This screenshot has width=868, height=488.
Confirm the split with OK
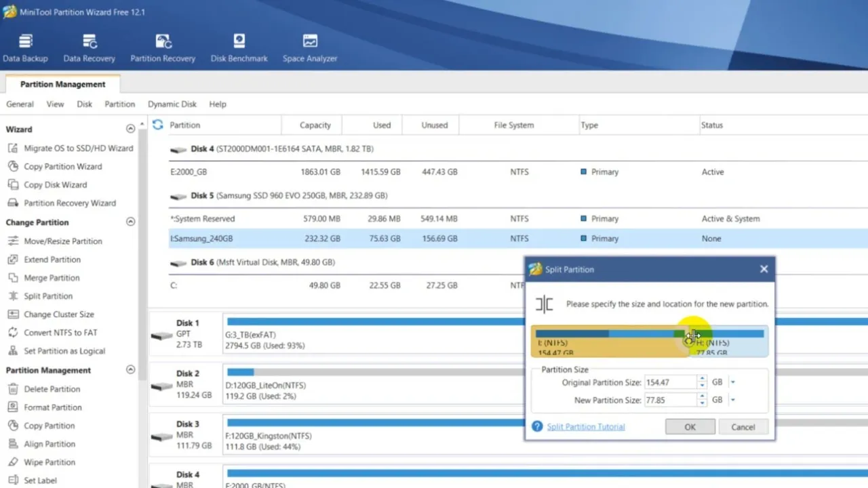tap(690, 426)
